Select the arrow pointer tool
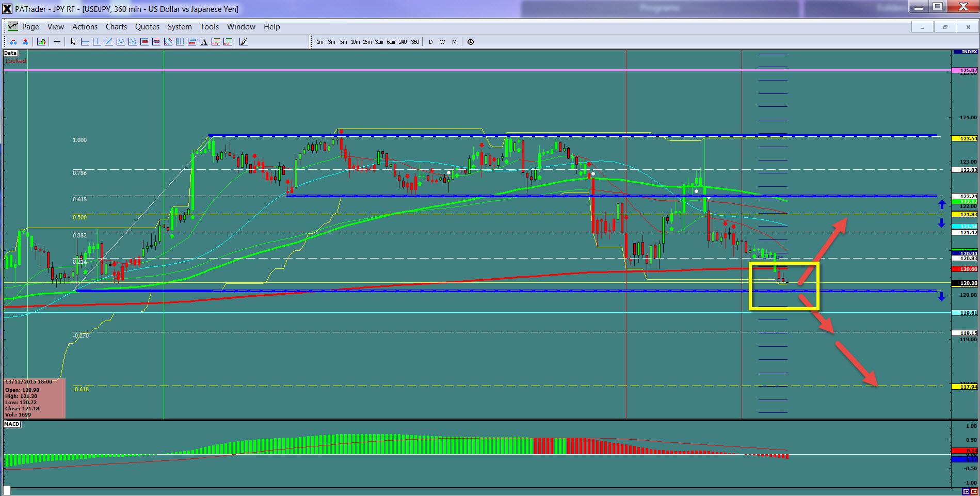Image resolution: width=980 pixels, height=496 pixels. click(73, 42)
